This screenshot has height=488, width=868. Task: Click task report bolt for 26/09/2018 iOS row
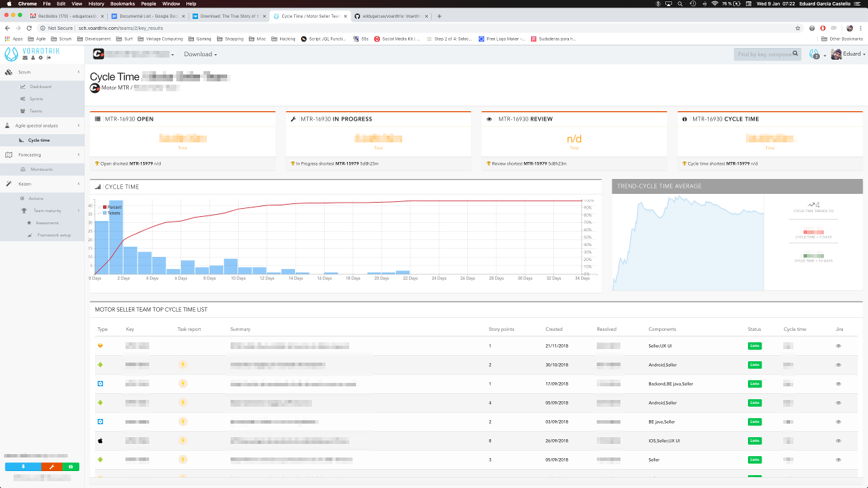click(182, 441)
